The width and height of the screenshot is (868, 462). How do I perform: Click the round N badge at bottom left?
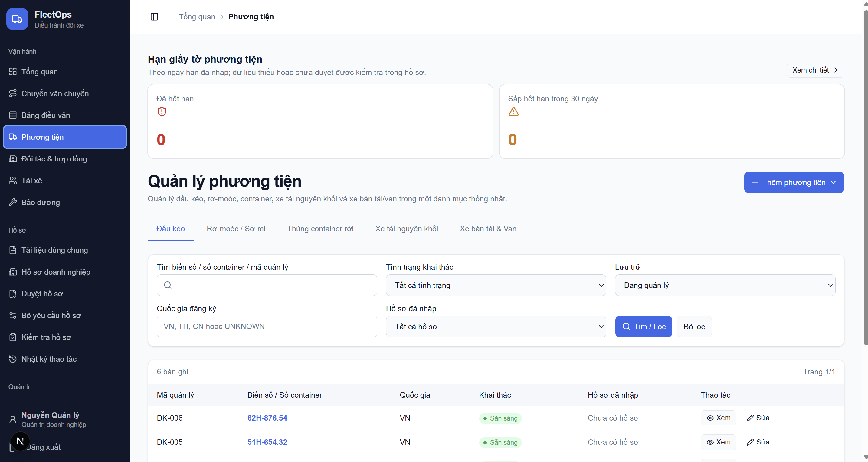[x=20, y=441]
